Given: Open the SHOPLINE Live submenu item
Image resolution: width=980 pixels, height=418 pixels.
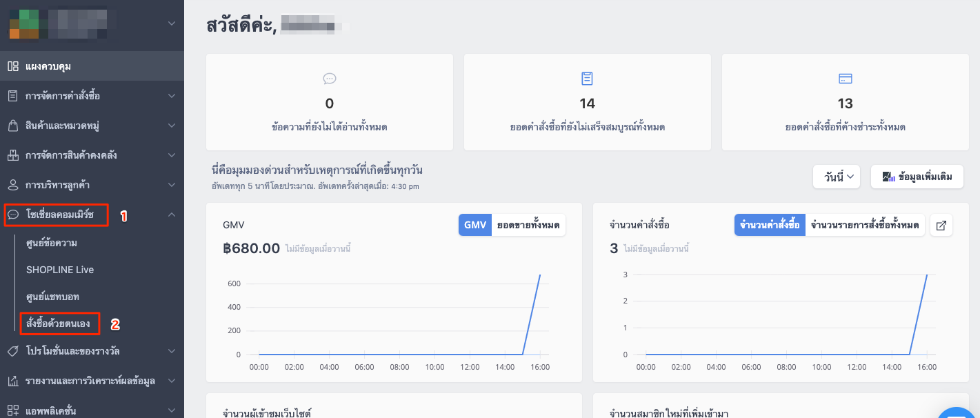Looking at the screenshot, I should pos(60,270).
